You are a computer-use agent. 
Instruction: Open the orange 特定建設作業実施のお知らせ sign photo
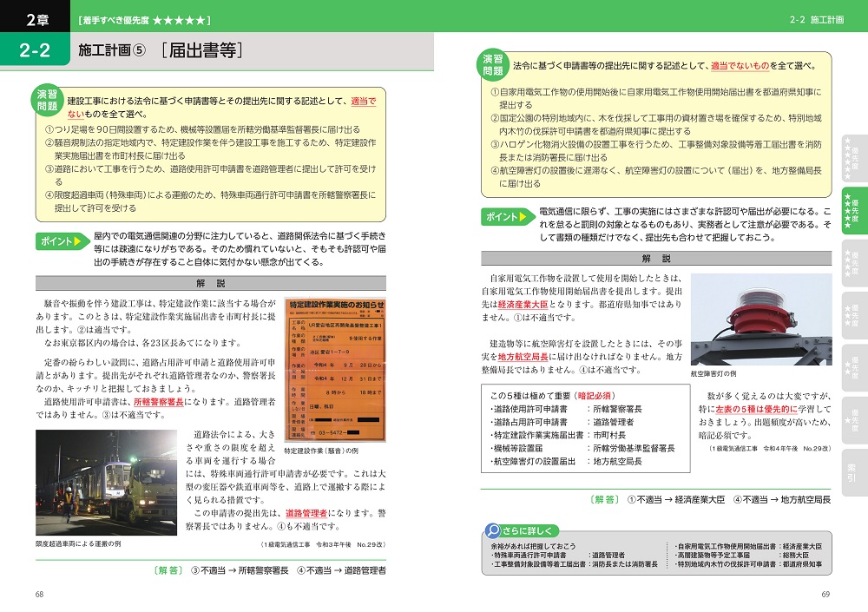[335, 370]
